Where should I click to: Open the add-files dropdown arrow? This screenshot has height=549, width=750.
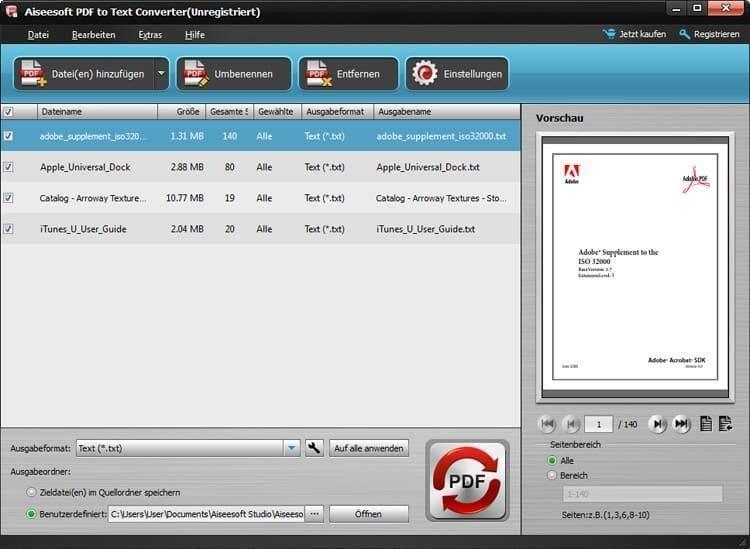click(x=162, y=74)
